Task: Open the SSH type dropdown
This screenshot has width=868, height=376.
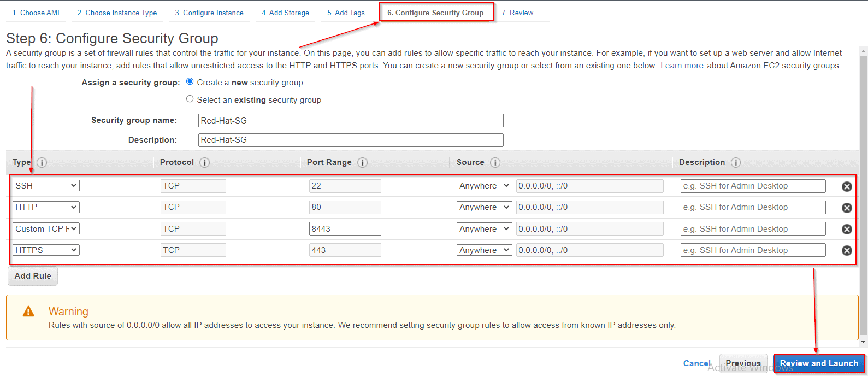Action: [46, 186]
